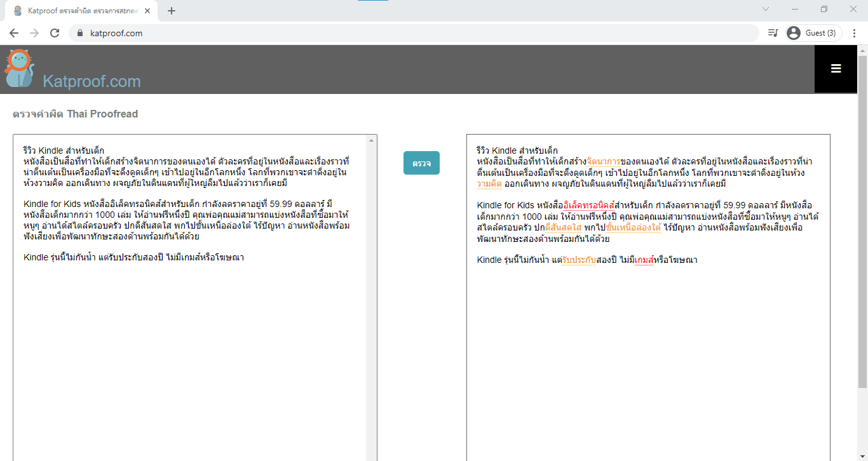Go back using the browser back arrow

(14, 33)
